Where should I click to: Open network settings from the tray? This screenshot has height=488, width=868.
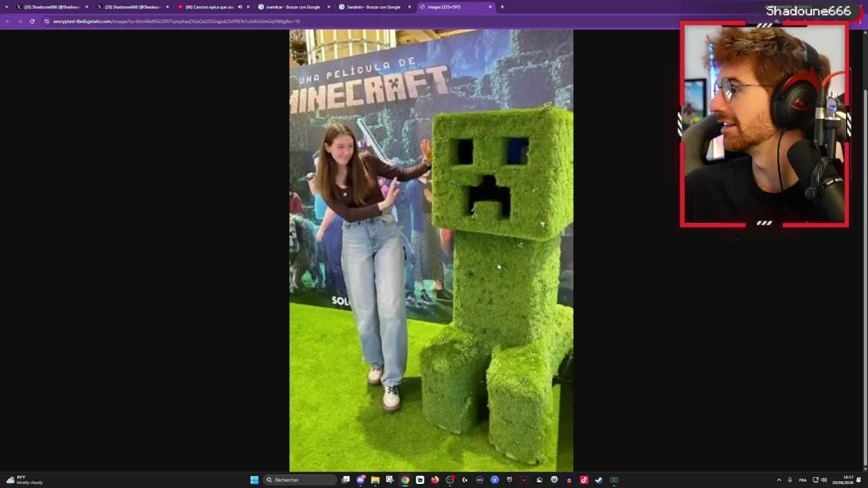click(815, 480)
